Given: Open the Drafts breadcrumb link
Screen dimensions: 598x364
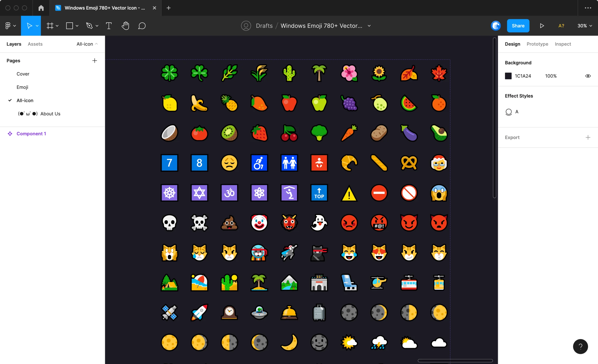Looking at the screenshot, I should (264, 26).
